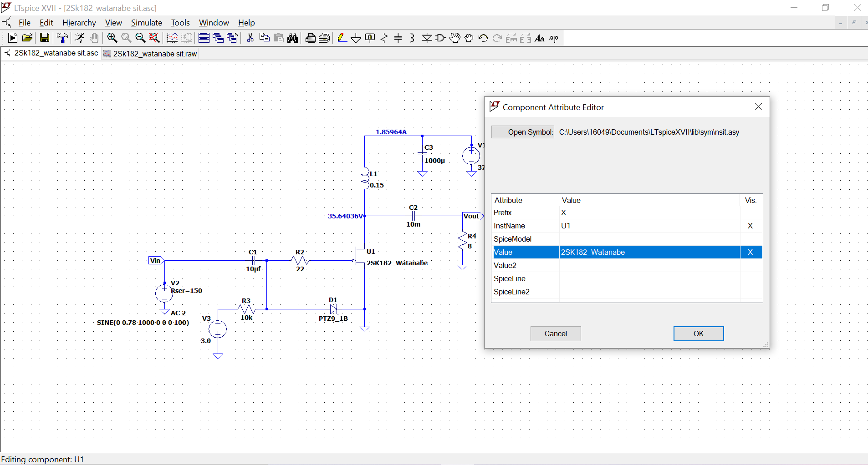Select the SpiceLine attribute row
868x465 pixels.
[627, 278]
